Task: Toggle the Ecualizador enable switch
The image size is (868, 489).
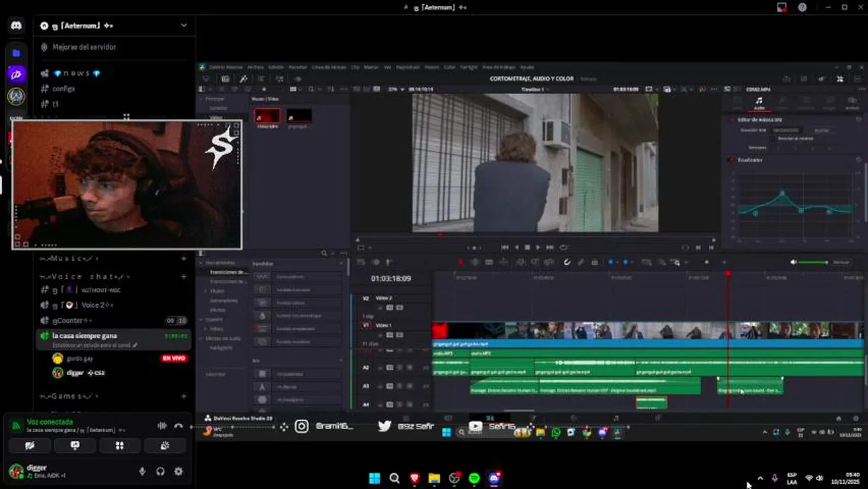Action: pos(732,160)
